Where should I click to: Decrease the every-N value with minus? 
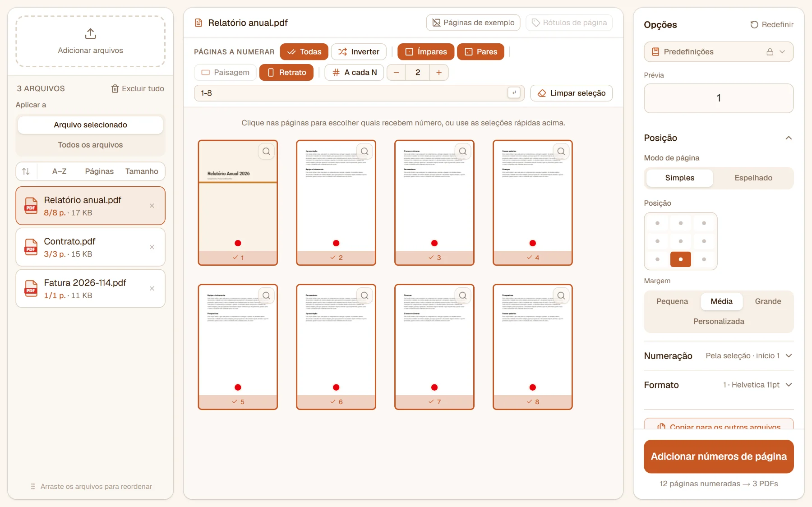(396, 72)
